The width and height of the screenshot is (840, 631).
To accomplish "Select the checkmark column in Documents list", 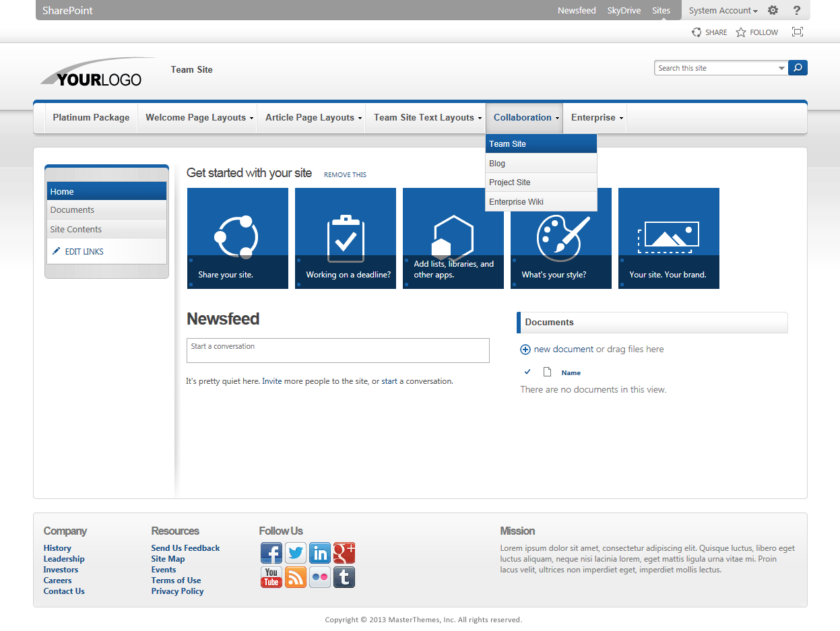I will pos(527,372).
